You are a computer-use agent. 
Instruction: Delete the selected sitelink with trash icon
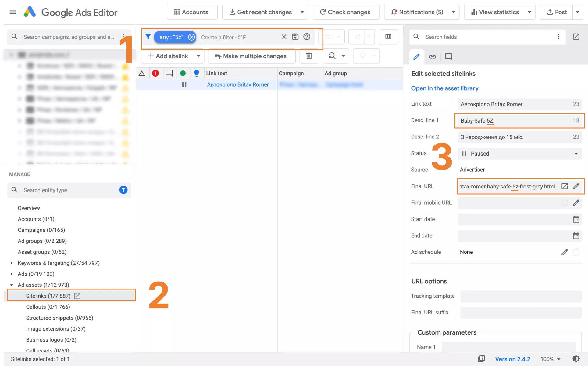pyautogui.click(x=309, y=56)
